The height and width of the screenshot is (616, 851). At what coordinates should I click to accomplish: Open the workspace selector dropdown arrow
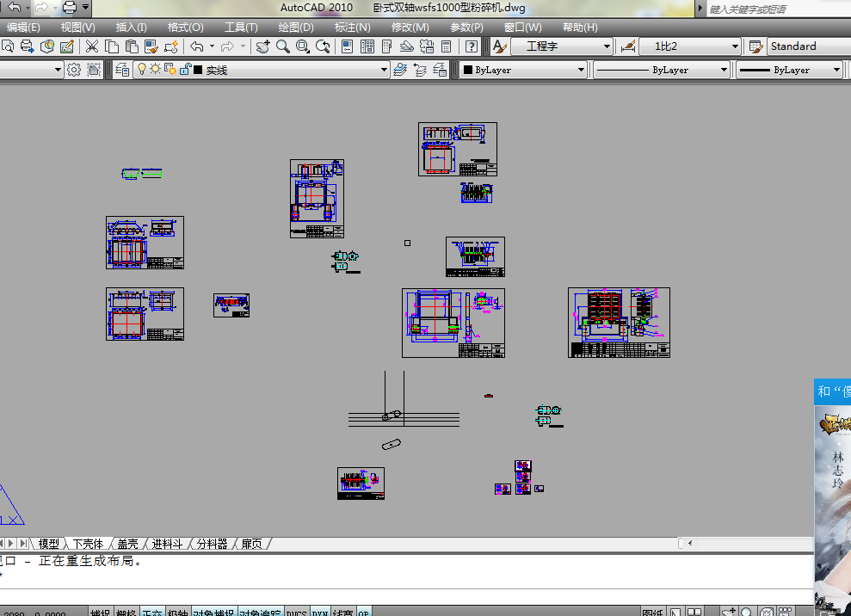[58, 70]
